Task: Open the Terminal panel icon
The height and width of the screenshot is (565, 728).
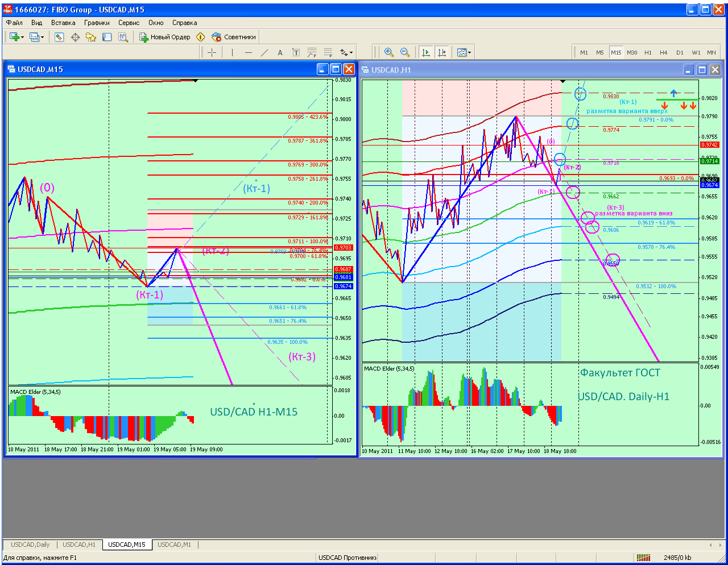Action: (107, 37)
